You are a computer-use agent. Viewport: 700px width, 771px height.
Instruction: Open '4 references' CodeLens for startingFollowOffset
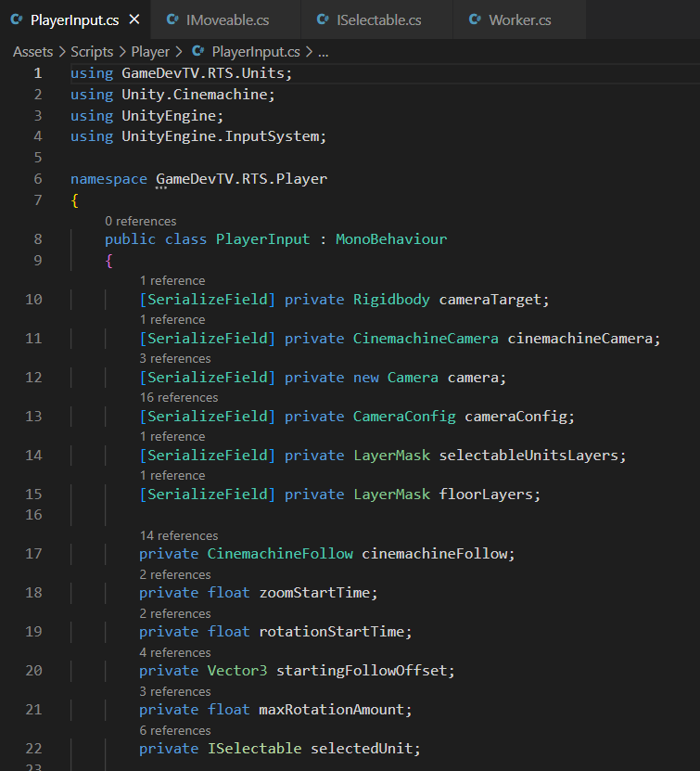[175, 652]
